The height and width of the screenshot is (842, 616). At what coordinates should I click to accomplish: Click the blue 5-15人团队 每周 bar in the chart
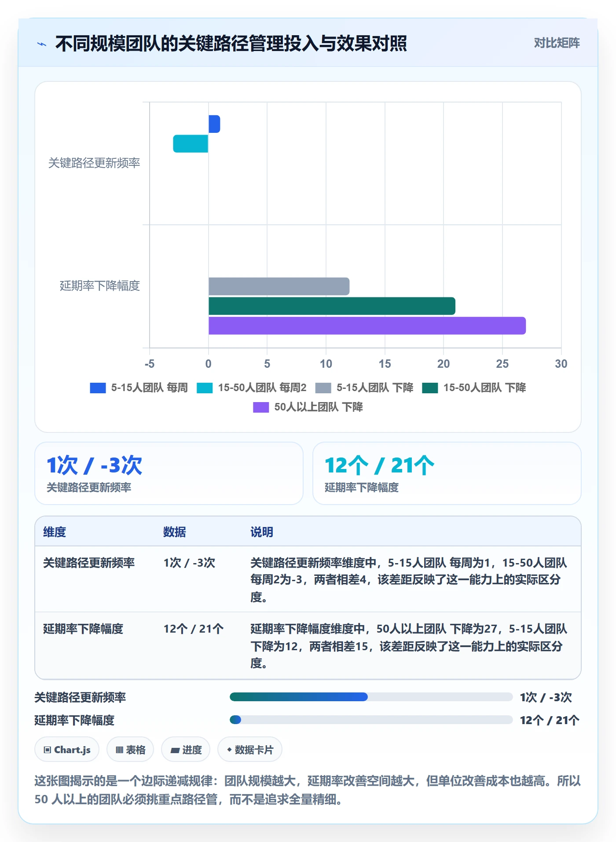coord(214,124)
